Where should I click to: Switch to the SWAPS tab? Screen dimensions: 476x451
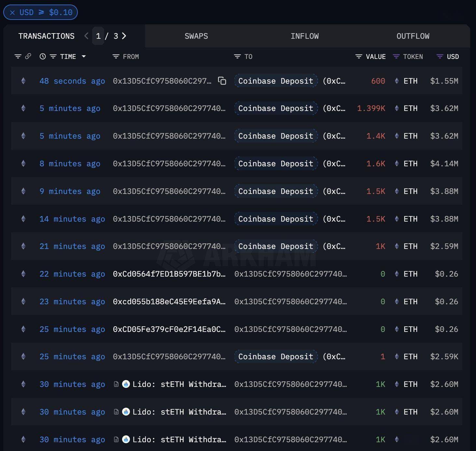[x=196, y=36]
